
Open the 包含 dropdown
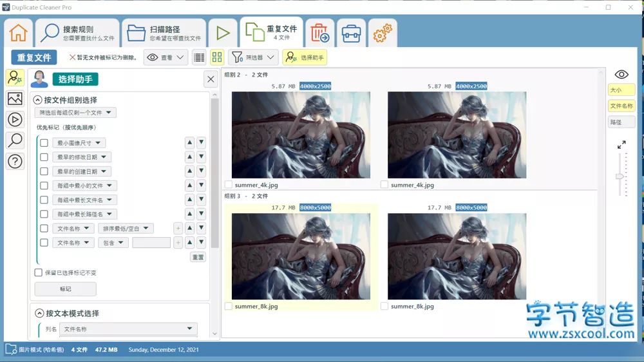(x=113, y=243)
